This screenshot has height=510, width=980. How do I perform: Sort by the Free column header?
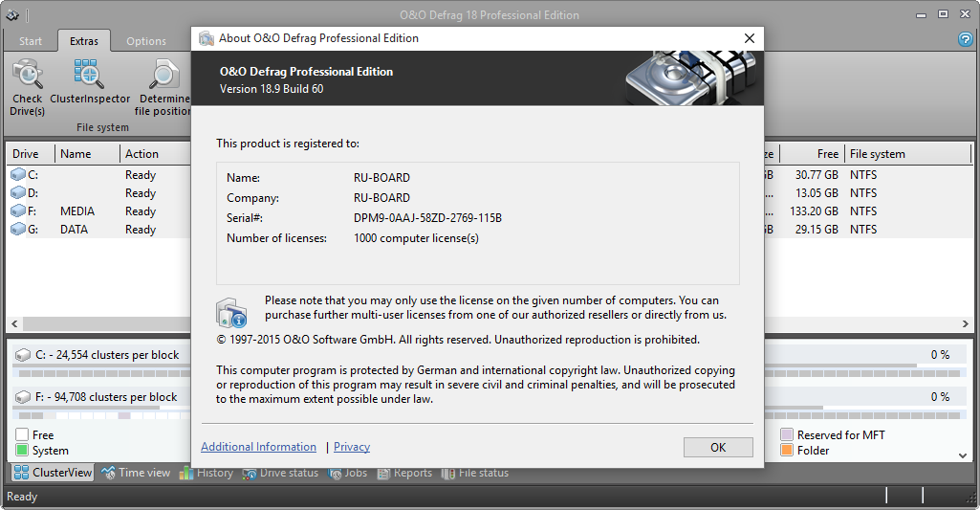812,153
